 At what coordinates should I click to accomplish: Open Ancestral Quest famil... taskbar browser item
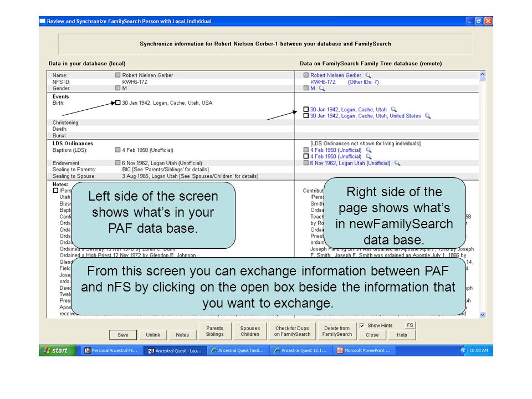pyautogui.click(x=237, y=350)
